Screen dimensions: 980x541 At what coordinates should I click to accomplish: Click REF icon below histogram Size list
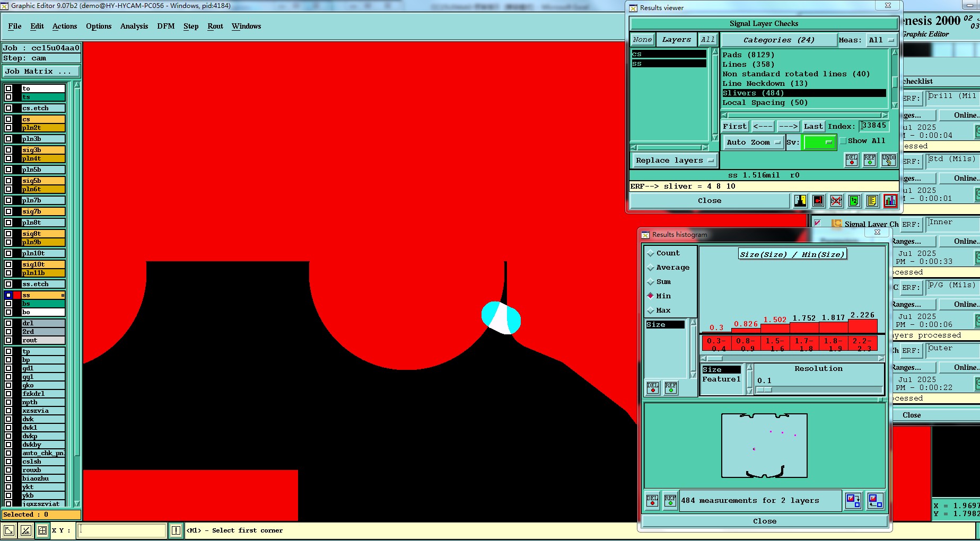pyautogui.click(x=671, y=388)
